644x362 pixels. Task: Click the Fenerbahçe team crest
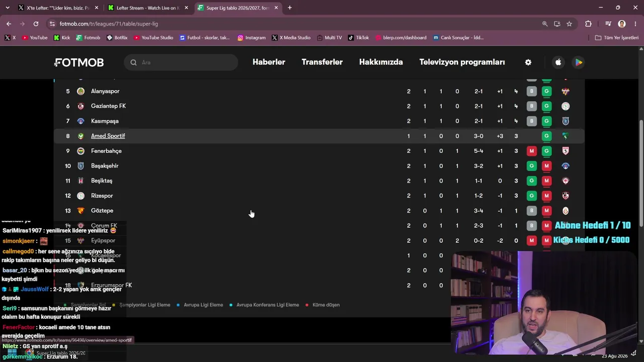click(x=80, y=151)
